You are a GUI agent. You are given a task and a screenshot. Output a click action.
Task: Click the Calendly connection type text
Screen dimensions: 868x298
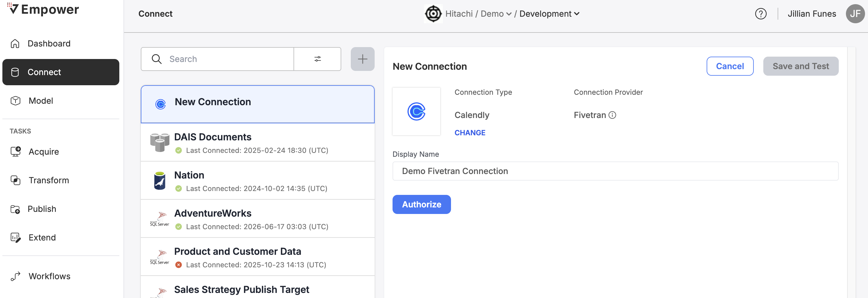click(x=472, y=115)
